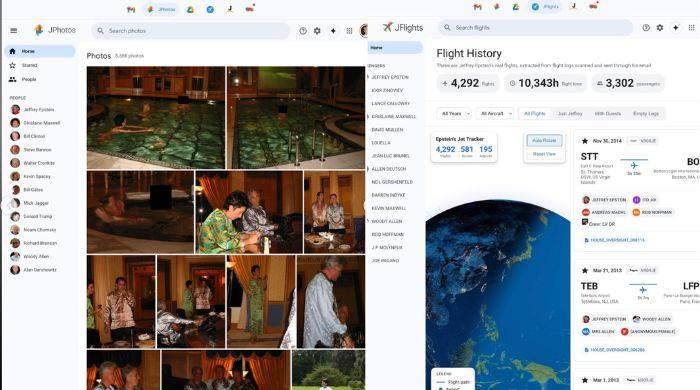This screenshot has width=700, height=390.
Task: Click the JPhotos pinwheel icon above the JFlights window
Action: coord(496,7)
